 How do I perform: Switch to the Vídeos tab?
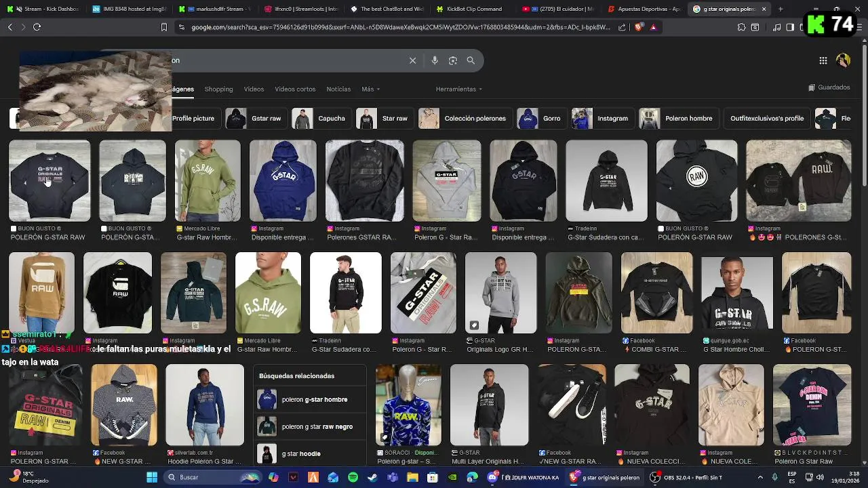[254, 89]
